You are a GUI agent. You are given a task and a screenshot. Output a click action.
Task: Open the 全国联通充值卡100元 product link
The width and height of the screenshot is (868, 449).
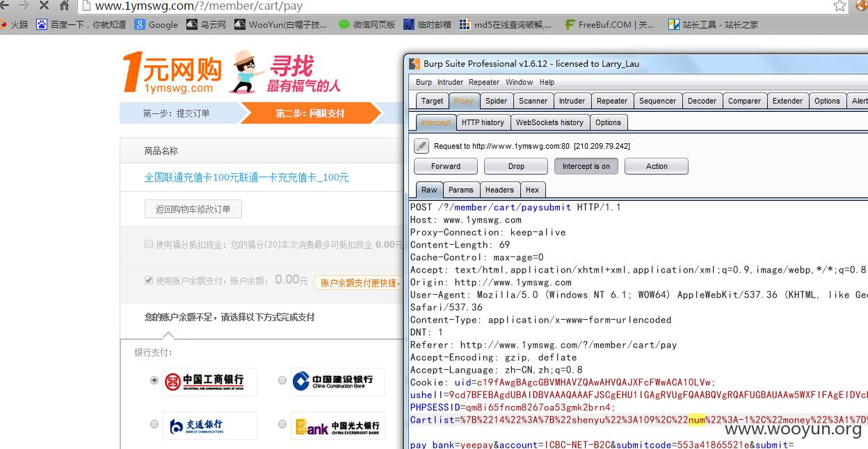tap(246, 178)
